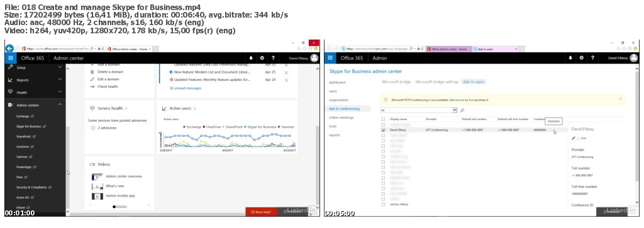Expand the Health section chevron
644x228 pixels.
pyautogui.click(x=60, y=92)
